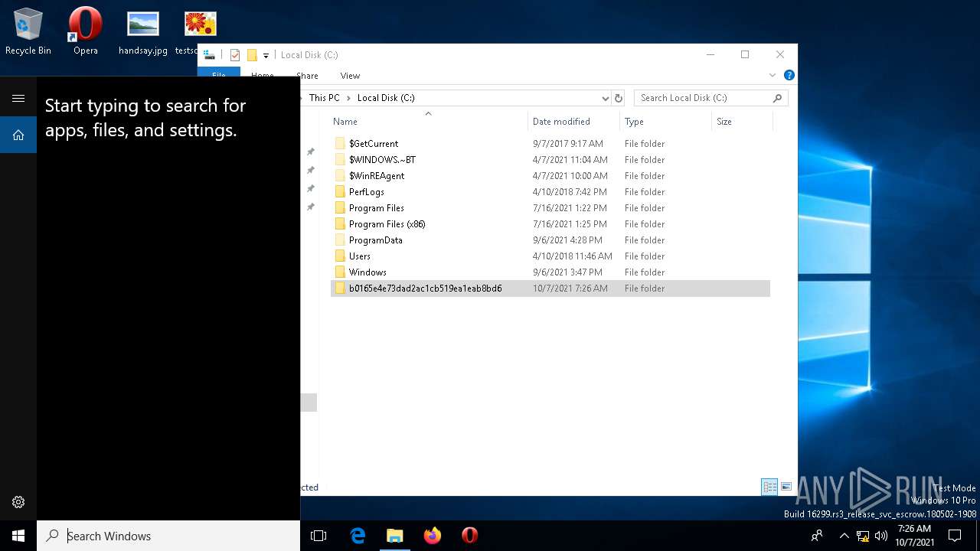This screenshot has width=980, height=551.
Task: Expand the This PC breadcrumb arrow
Action: coord(348,98)
